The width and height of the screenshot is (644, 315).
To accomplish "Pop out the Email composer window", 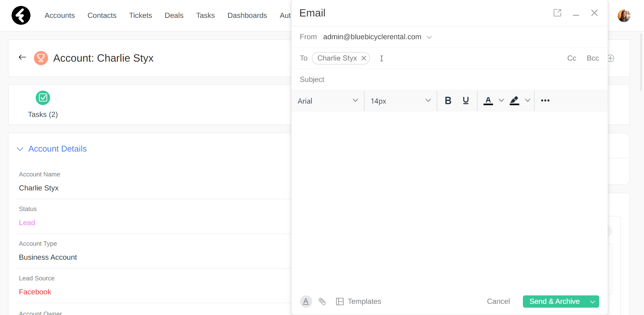I will [557, 13].
